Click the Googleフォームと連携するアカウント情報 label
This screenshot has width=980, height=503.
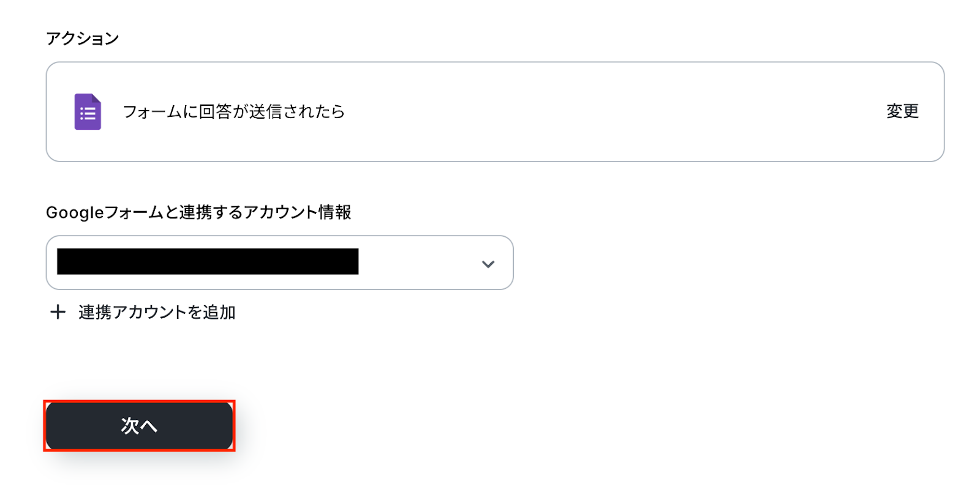198,212
